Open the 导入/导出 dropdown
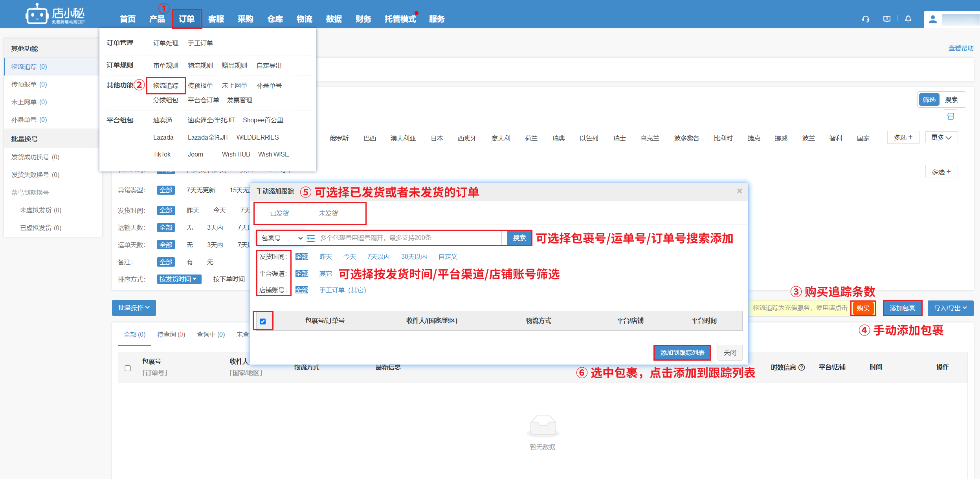This screenshot has height=479, width=980. coord(950,308)
